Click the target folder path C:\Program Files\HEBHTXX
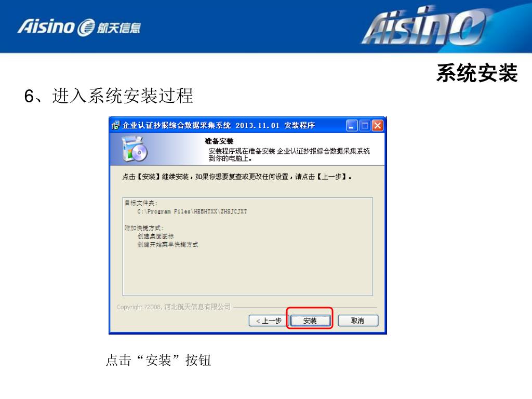The width and height of the screenshot is (532, 399). click(192, 211)
